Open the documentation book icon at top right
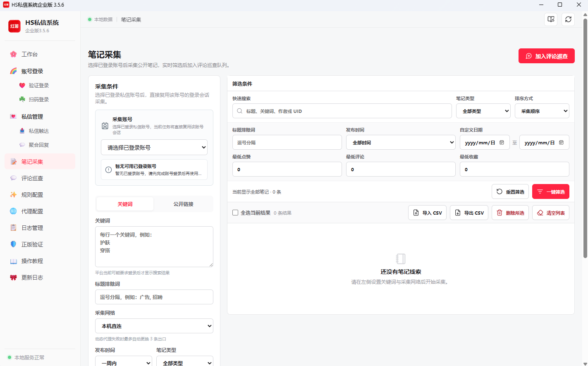Image resolution: width=588 pixels, height=366 pixels. pyautogui.click(x=551, y=19)
